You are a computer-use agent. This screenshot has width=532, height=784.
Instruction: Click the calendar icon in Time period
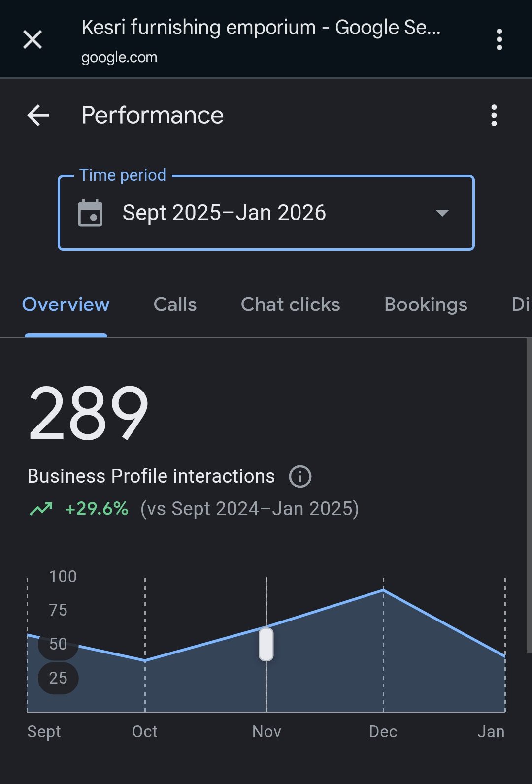pos(90,213)
